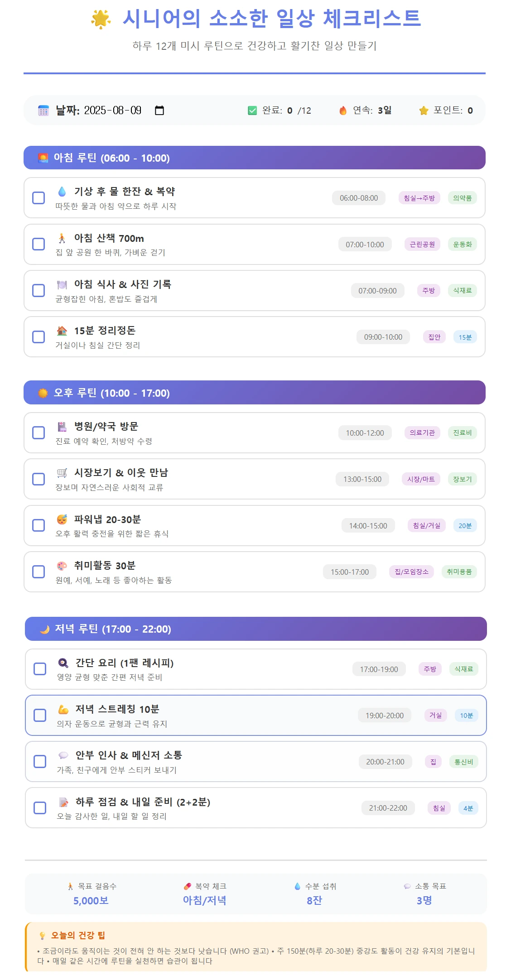Click the 의약품 tag on the first task
506x980 pixels.
coord(462,198)
